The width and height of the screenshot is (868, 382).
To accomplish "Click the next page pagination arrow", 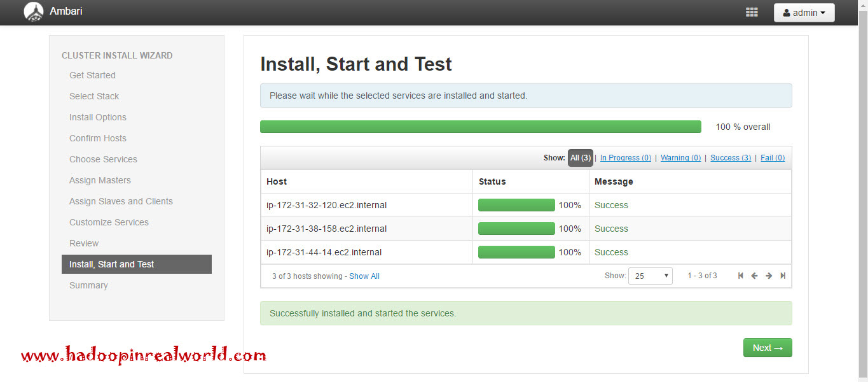I will (768, 275).
